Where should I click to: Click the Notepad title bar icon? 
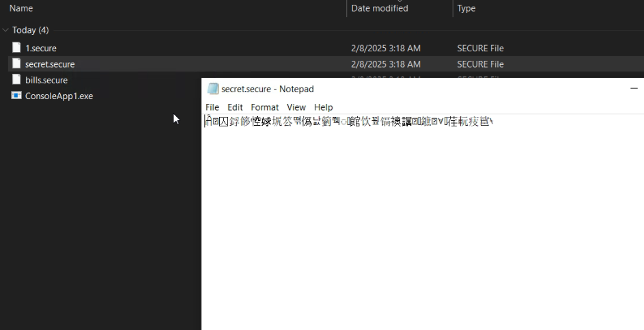(213, 89)
